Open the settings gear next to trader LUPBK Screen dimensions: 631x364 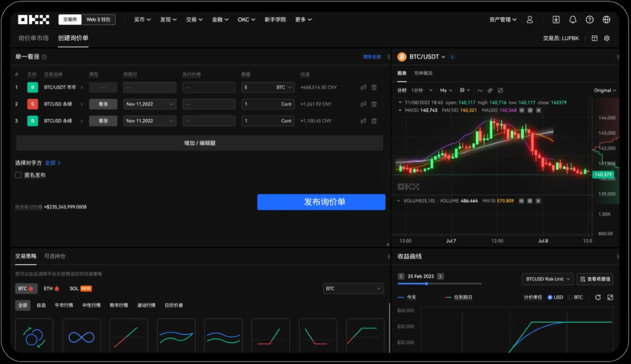click(607, 38)
